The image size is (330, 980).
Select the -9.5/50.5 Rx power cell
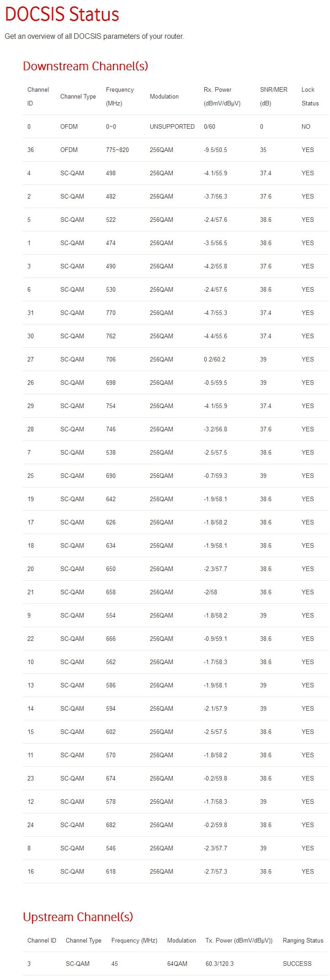[215, 150]
